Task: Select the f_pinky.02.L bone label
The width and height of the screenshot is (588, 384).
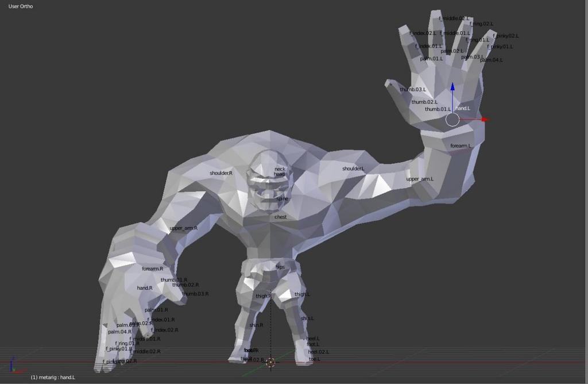Action: click(x=506, y=36)
